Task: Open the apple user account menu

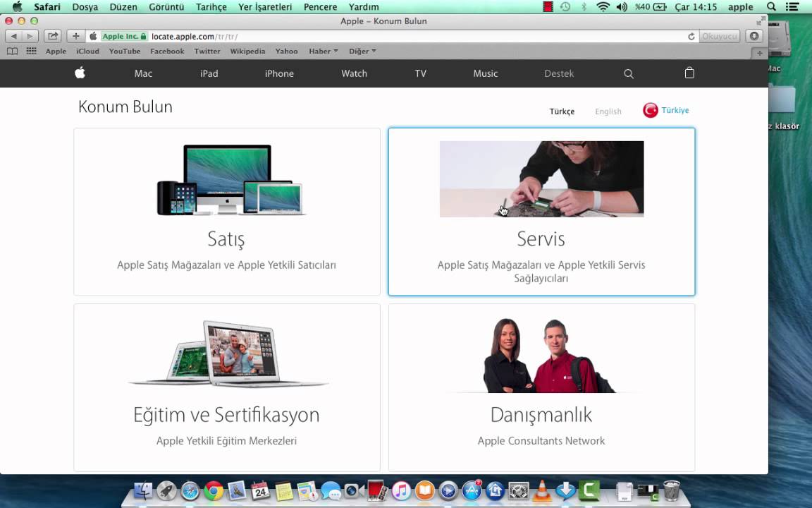Action: pos(741,7)
